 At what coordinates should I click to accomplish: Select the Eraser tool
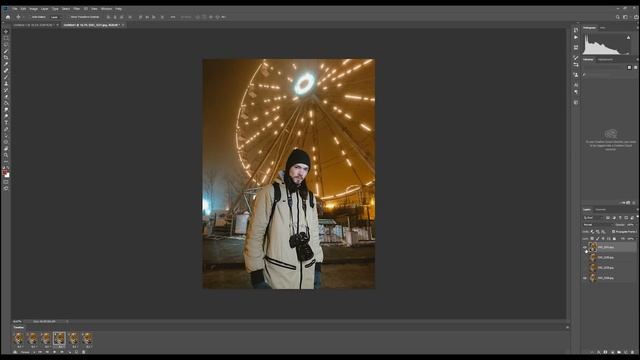pyautogui.click(x=6, y=97)
